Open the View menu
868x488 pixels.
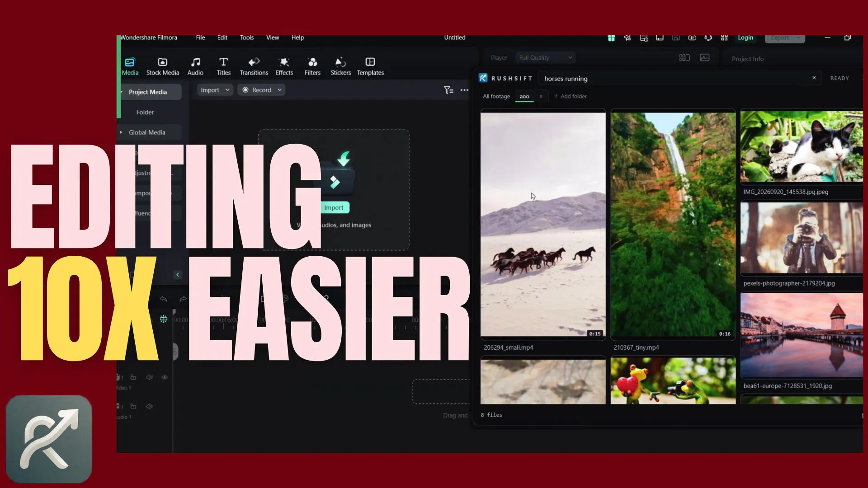click(x=273, y=38)
